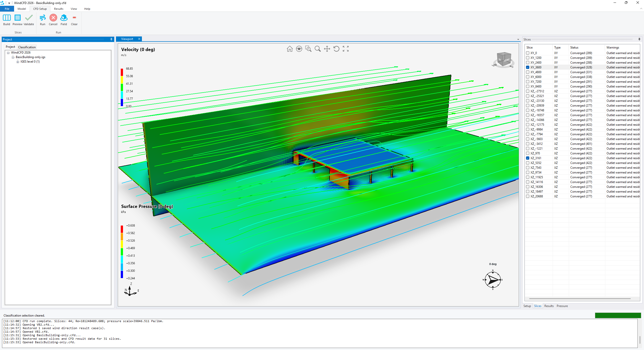The image size is (644, 350).
Task: Close the Viewport tab
Action: tap(139, 39)
